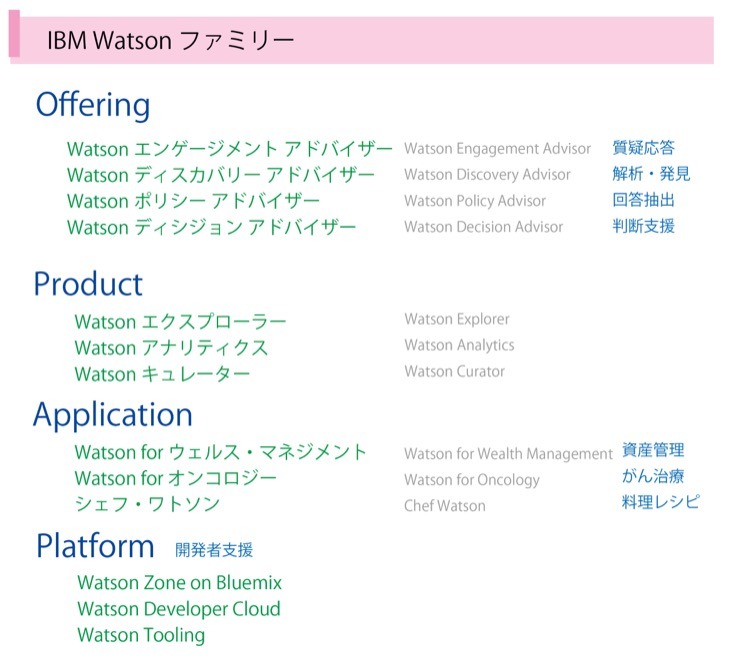This screenshot has width=735, height=662.
Task: Open Watson エクスプローラー item
Action: click(180, 322)
